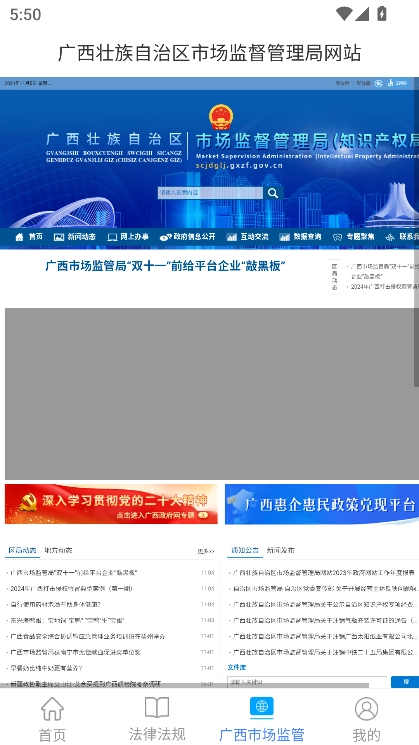This screenshot has width=419, height=745.
Task: Click the blue search button beside 文件库 input
Action: [x=405, y=682]
